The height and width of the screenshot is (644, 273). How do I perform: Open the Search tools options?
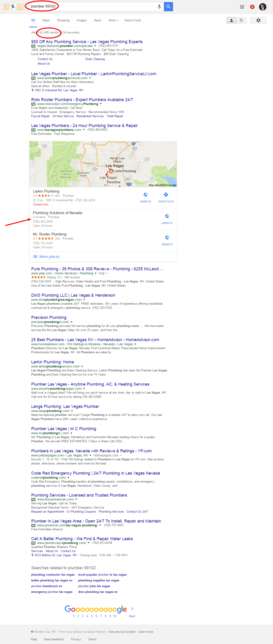point(133,20)
